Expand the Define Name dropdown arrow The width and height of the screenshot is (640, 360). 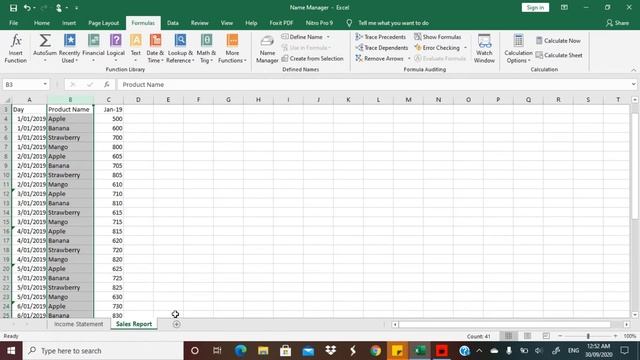click(328, 37)
